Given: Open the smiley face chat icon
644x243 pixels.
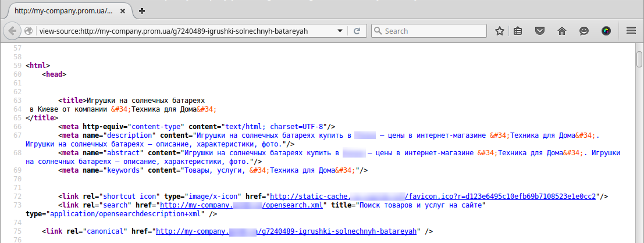Looking at the screenshot, I should 584,31.
